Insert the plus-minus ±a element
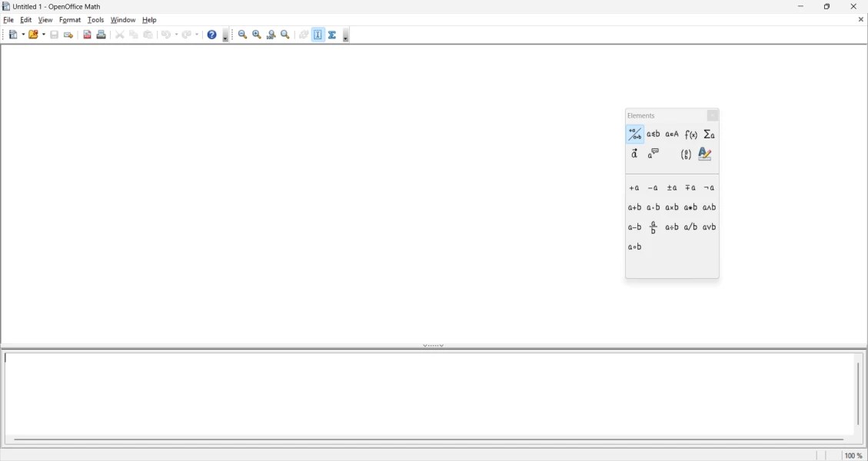Screen dimensions: 868x461 coord(672,188)
